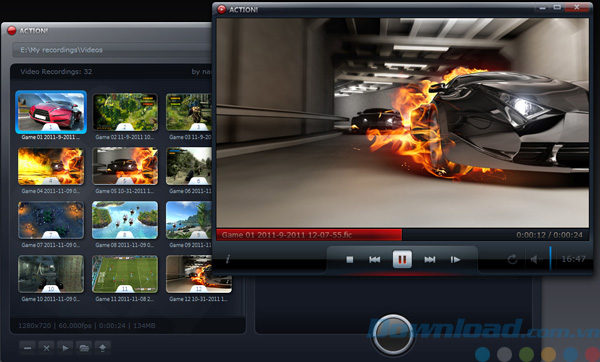This screenshot has width=600, height=362.
Task: Select the Game 04 fire thumbnail
Action: point(51,166)
